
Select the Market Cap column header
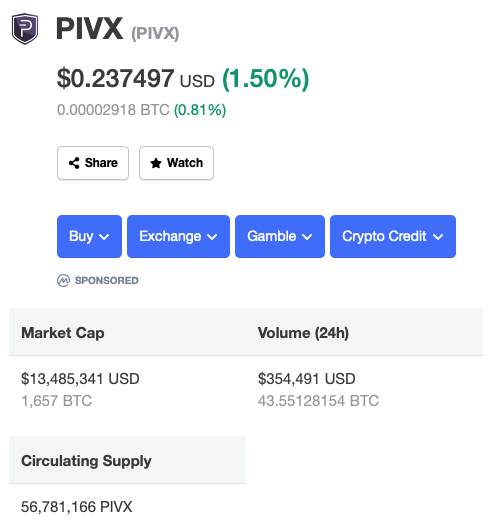[63, 333]
